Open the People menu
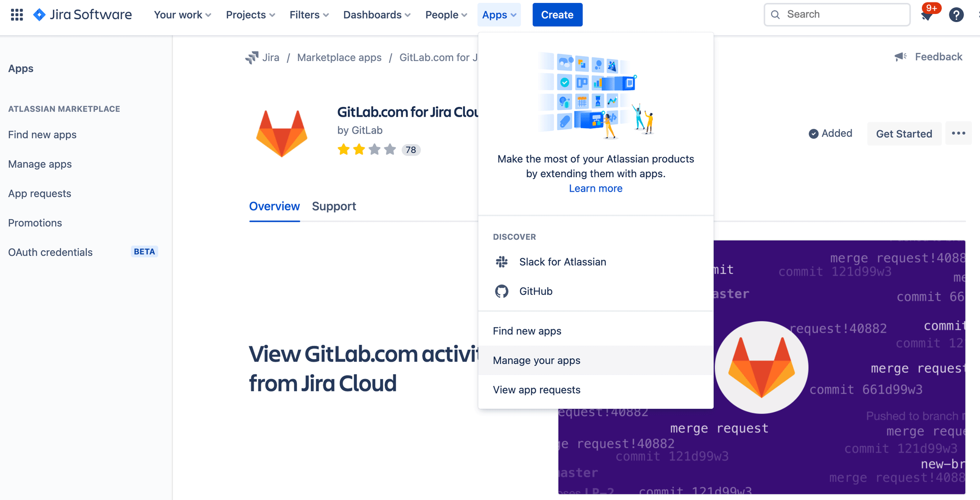The image size is (980, 500). [x=445, y=14]
